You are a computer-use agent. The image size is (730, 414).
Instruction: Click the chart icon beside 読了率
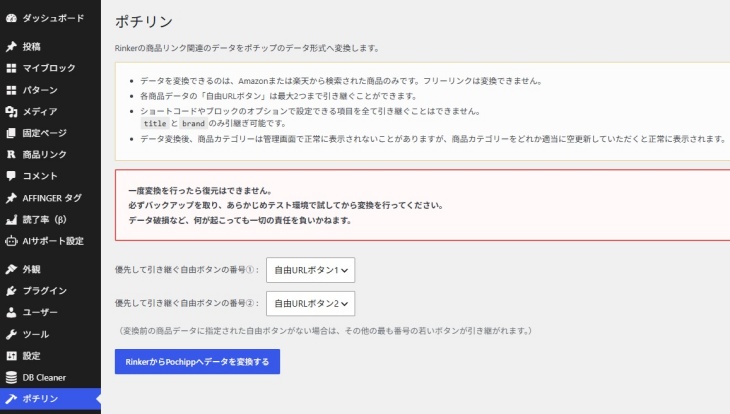(x=11, y=220)
